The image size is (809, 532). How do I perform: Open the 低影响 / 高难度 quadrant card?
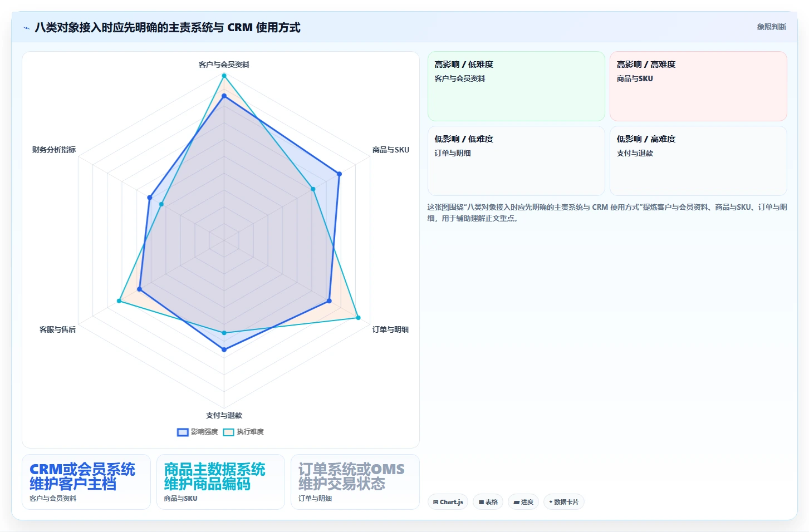coord(698,161)
